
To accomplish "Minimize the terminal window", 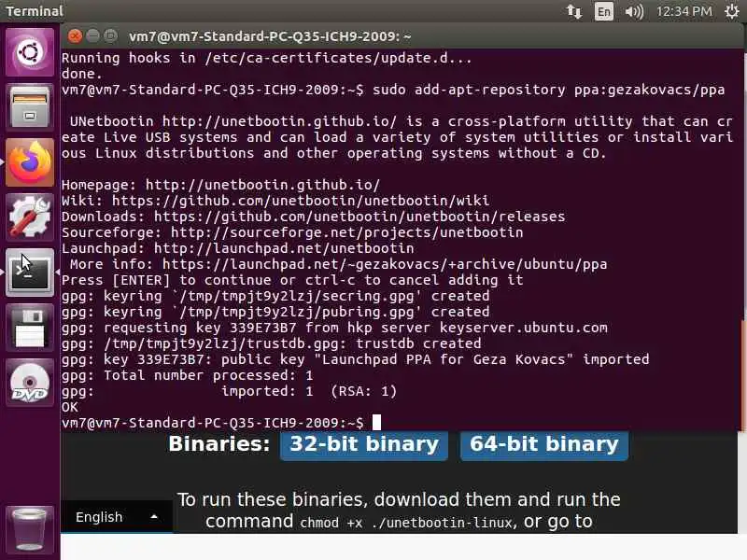I will click(x=92, y=36).
